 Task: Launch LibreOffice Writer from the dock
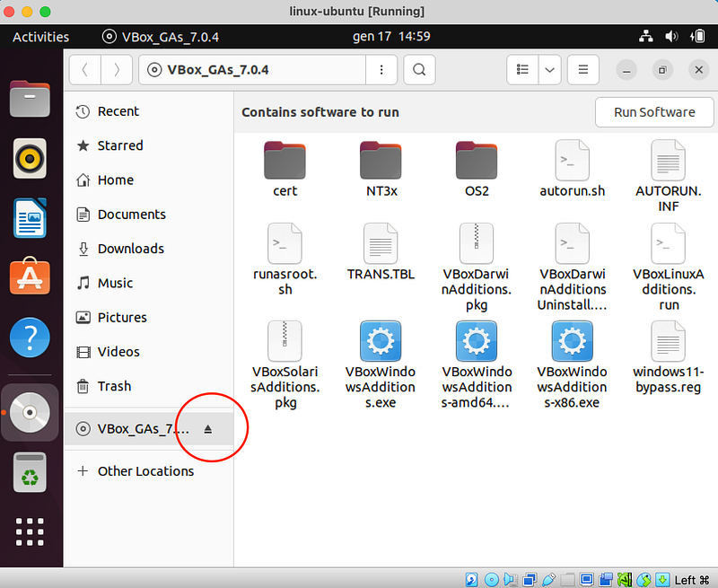click(30, 218)
